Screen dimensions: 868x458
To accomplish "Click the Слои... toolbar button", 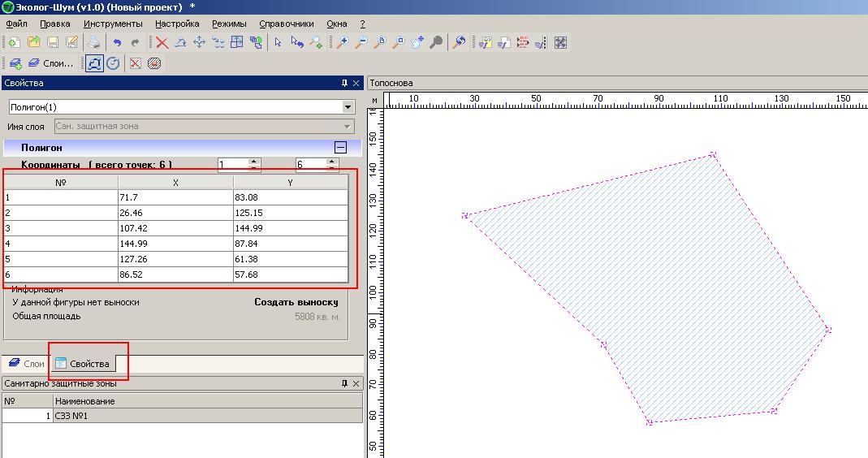I will (50, 63).
